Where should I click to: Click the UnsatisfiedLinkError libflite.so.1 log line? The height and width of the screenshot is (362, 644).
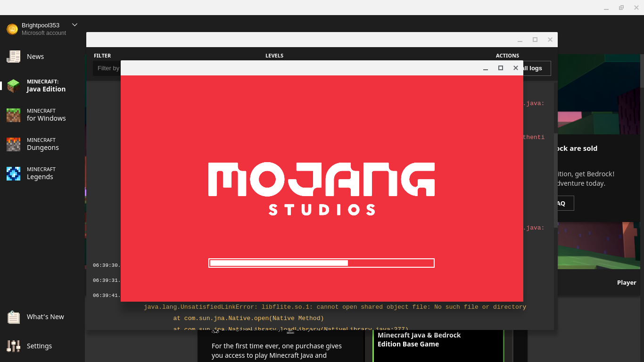point(335,307)
